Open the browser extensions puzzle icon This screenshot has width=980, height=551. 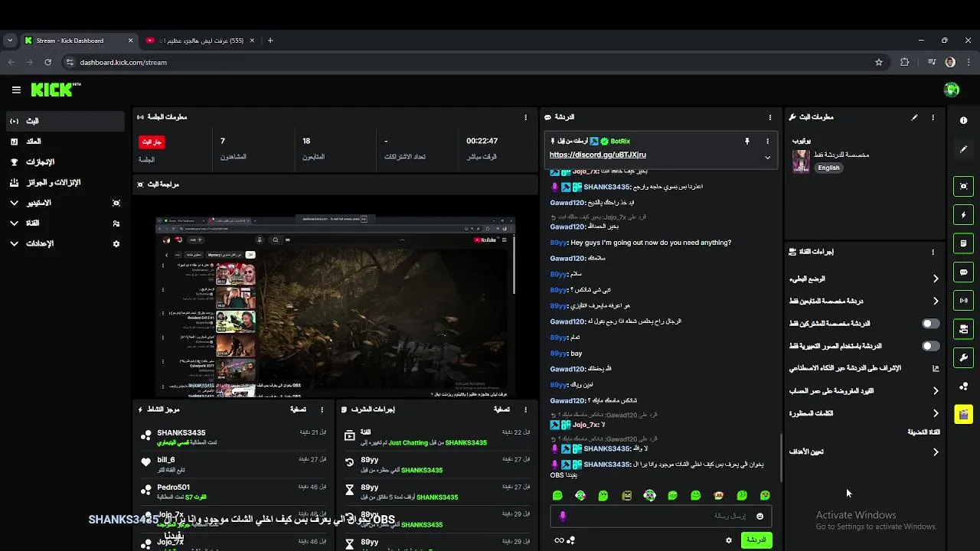pyautogui.click(x=905, y=62)
